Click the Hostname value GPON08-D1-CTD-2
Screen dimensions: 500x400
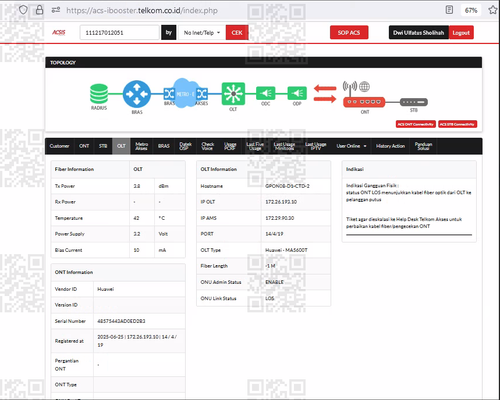click(x=287, y=186)
